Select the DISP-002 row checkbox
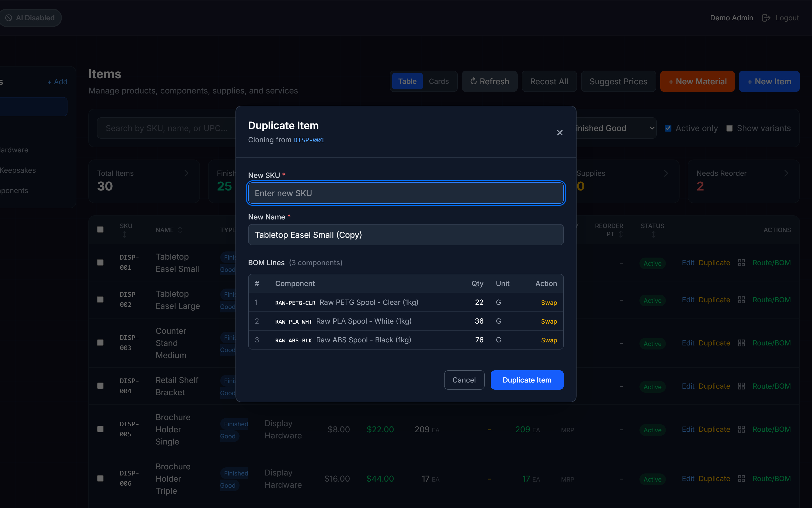Image resolution: width=812 pixels, height=508 pixels. click(100, 299)
